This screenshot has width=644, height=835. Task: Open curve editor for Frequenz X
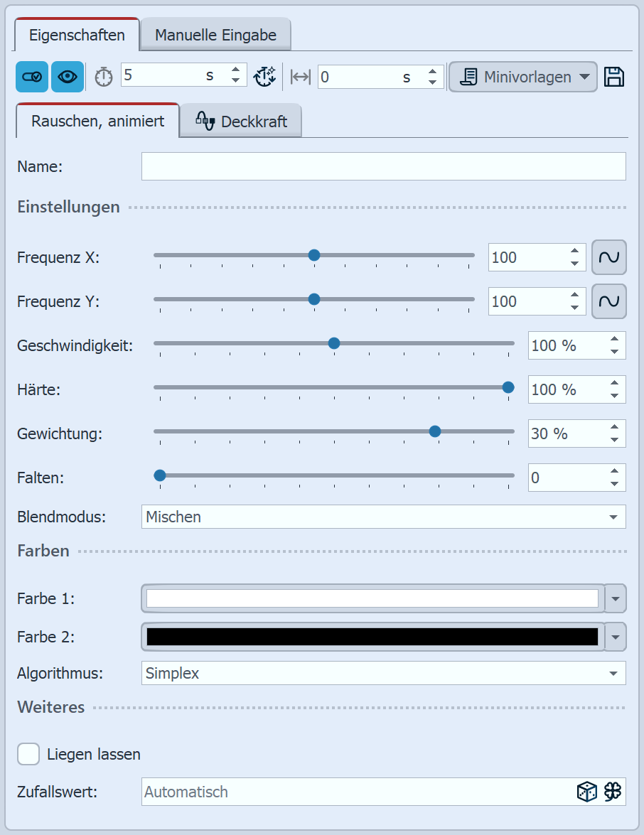[x=609, y=257]
